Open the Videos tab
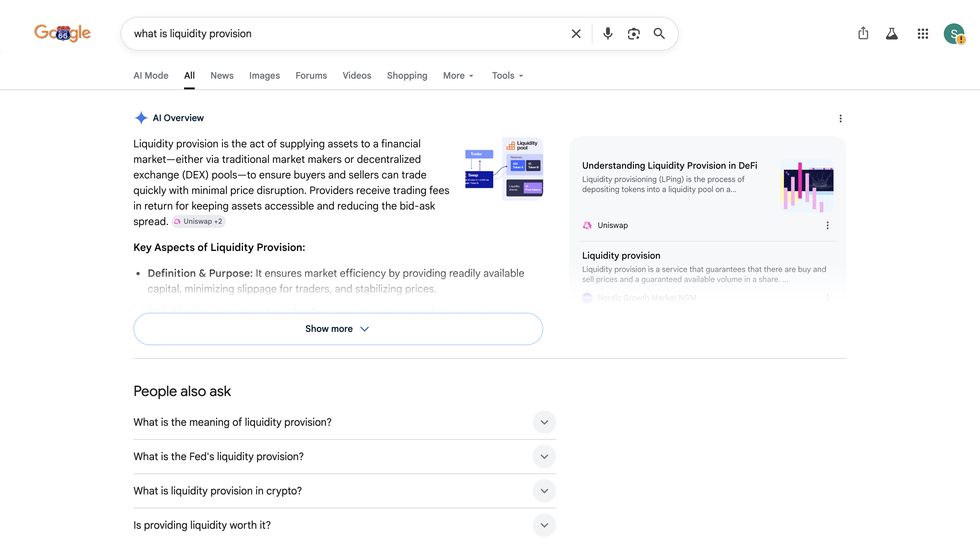 click(357, 75)
